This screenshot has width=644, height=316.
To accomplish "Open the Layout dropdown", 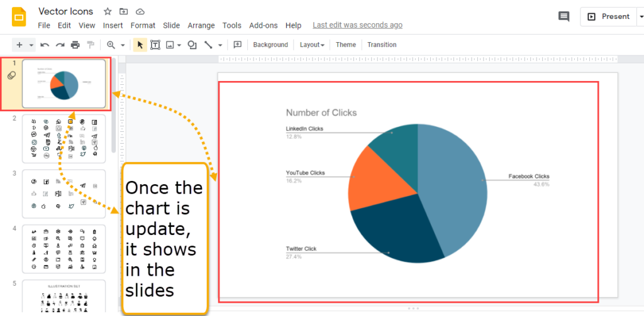I will point(312,45).
